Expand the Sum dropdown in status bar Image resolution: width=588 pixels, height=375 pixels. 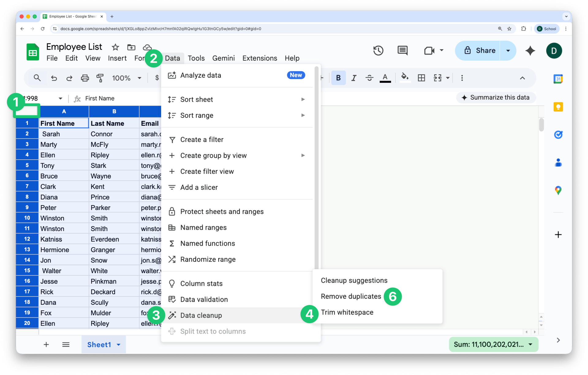[x=530, y=344]
